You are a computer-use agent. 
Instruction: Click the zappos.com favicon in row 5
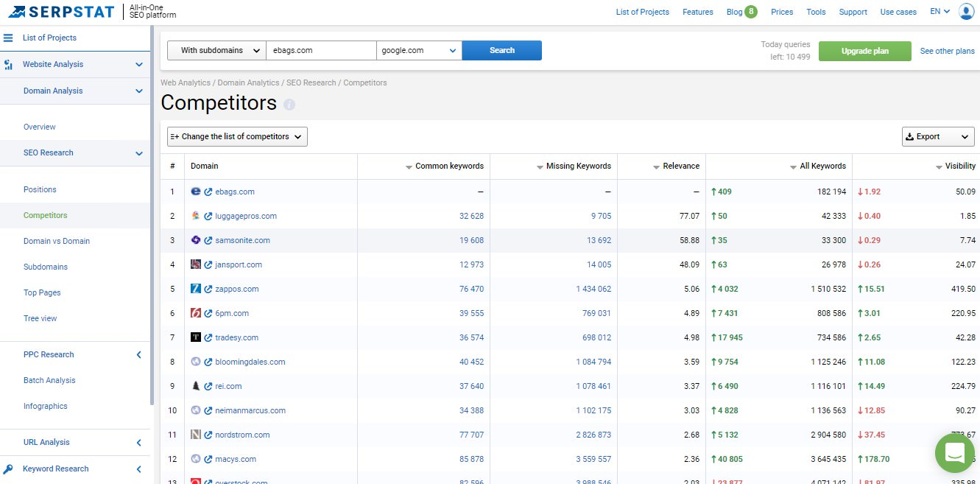pyautogui.click(x=196, y=289)
